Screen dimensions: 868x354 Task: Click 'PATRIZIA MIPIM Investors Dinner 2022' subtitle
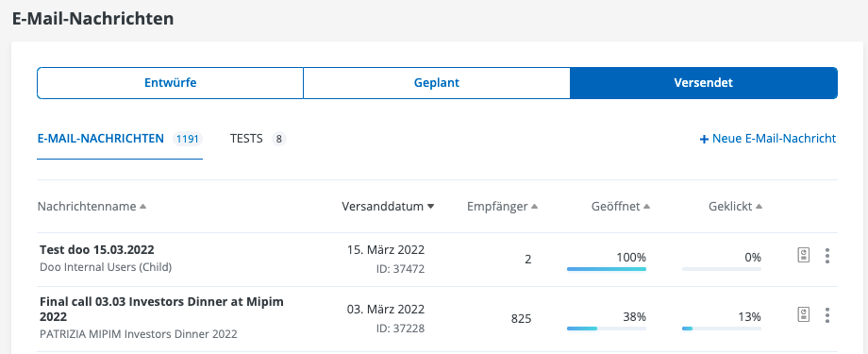[x=139, y=334]
